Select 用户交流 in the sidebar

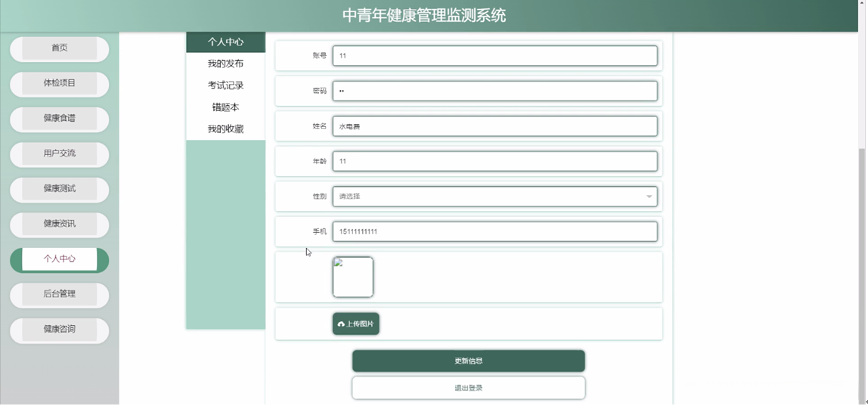pyautogui.click(x=59, y=154)
